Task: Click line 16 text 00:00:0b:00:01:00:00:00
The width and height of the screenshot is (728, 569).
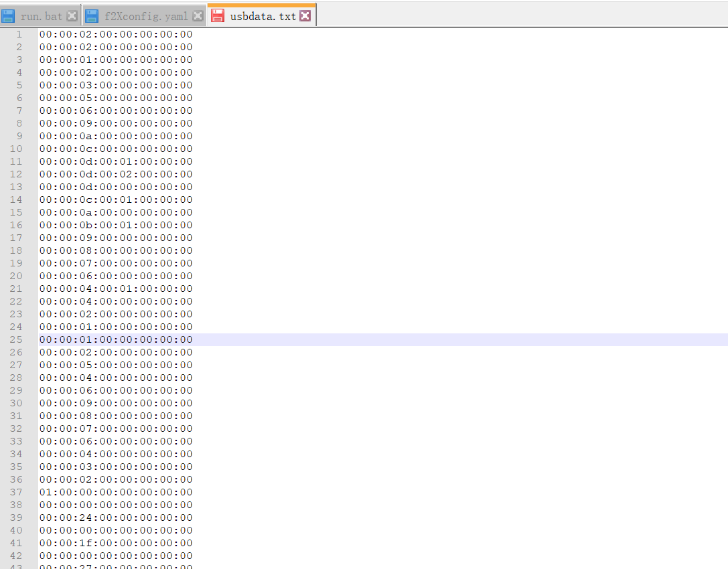Action: (x=116, y=225)
